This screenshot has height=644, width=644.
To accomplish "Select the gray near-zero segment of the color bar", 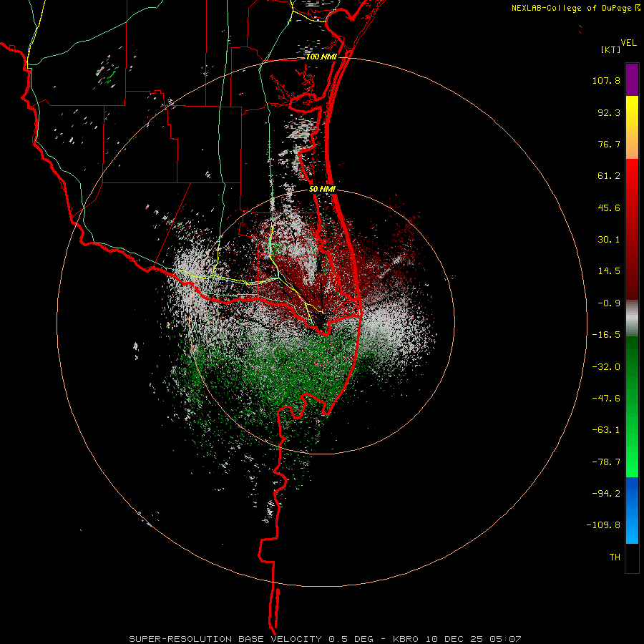I will (x=632, y=318).
